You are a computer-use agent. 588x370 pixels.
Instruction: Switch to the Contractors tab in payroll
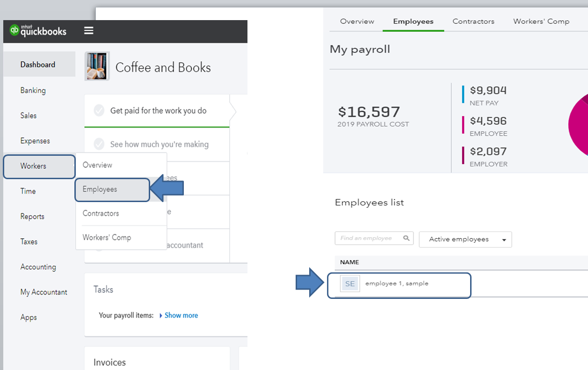tap(473, 22)
